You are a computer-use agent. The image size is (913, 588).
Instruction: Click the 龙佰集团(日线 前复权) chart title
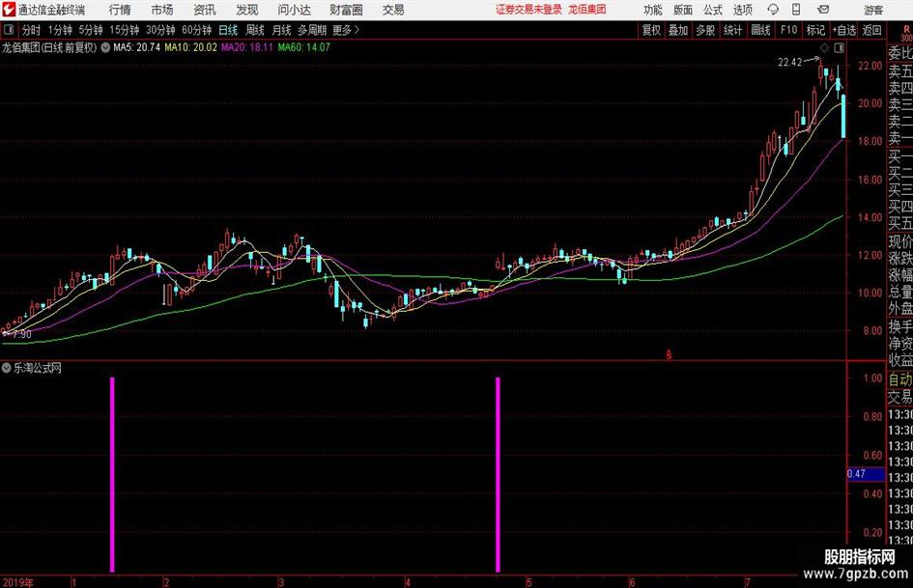(49, 47)
